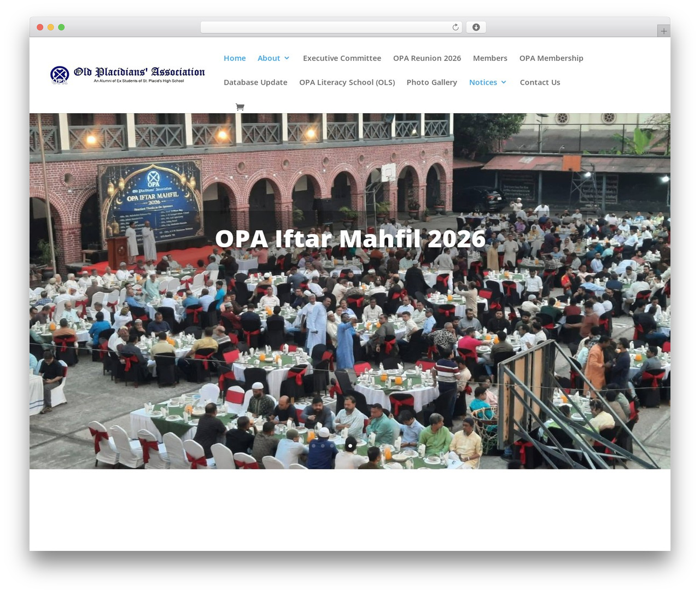
Task: Reload the page with the refresh icon
Action: (456, 27)
